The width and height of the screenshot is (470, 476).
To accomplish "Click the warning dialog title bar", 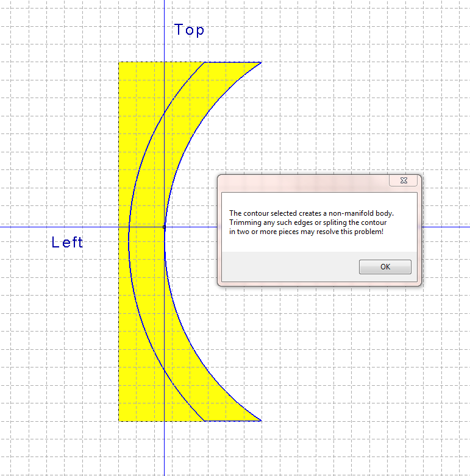I will point(305,181).
